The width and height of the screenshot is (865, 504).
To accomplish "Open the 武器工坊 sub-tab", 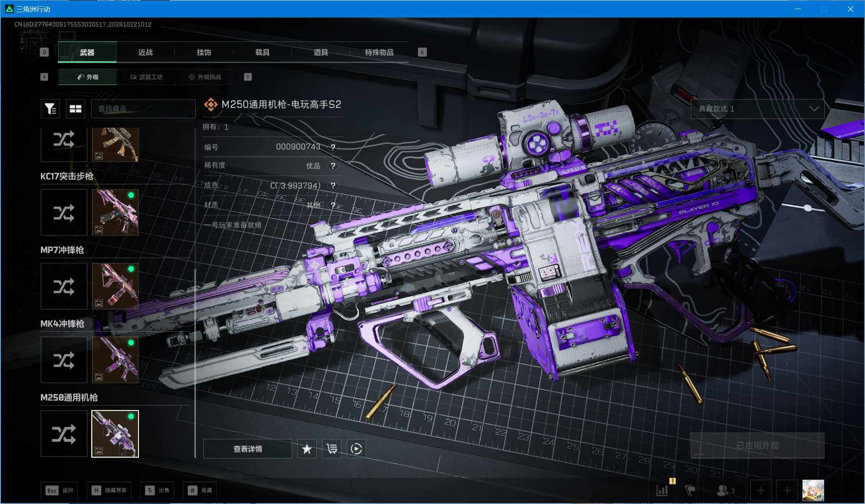I will tap(147, 77).
